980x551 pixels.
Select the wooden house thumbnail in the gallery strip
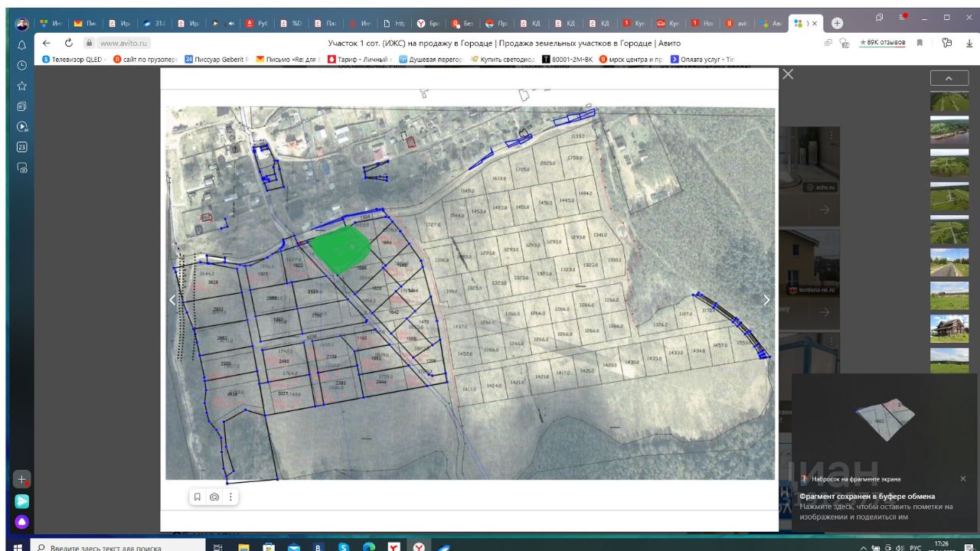tap(949, 328)
